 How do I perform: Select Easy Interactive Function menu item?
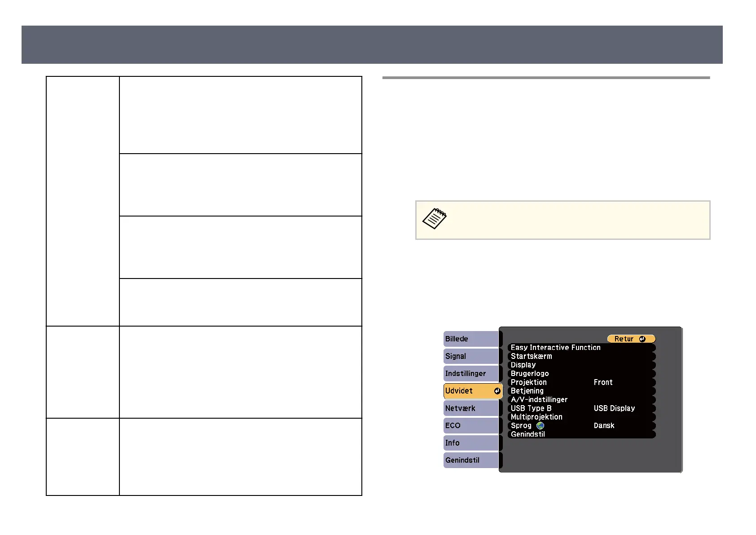coord(555,348)
